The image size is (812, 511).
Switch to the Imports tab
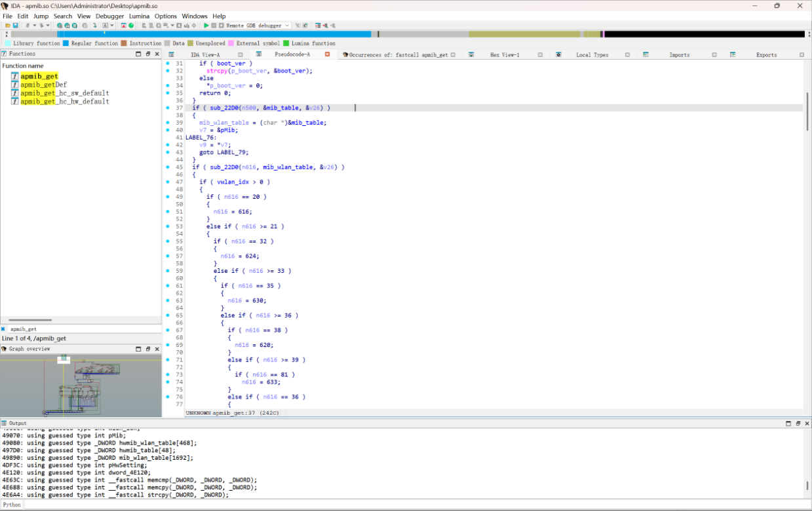679,55
